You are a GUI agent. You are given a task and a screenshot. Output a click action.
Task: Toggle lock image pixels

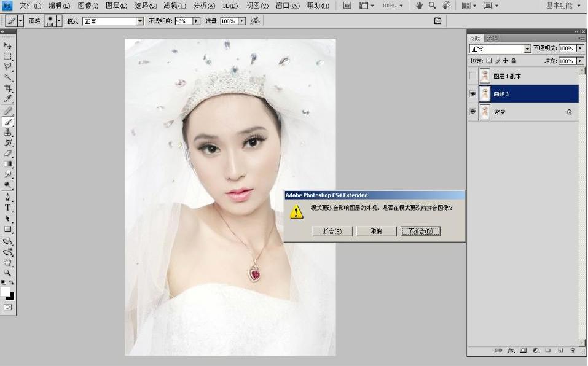click(497, 61)
